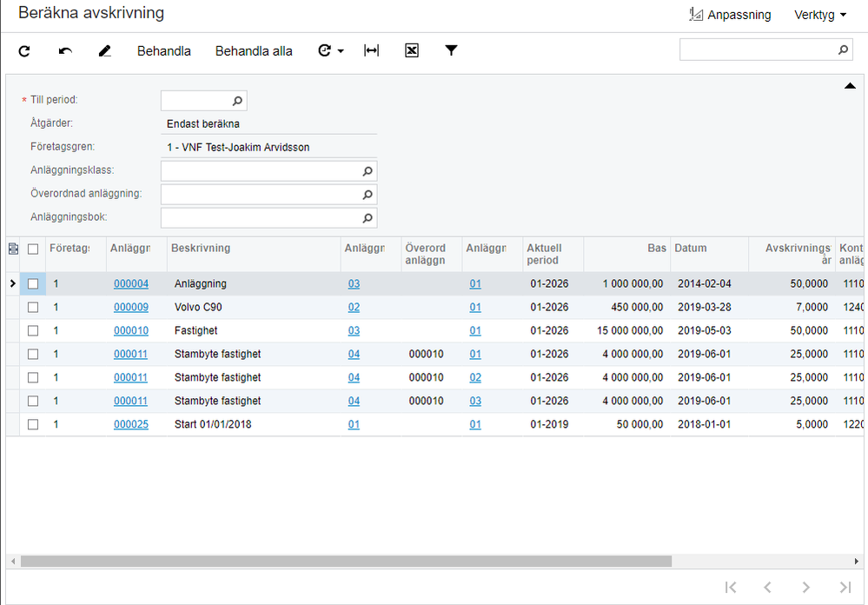Check the box for Start 01/01/2018 row
The height and width of the screenshot is (605, 868).
(33, 424)
